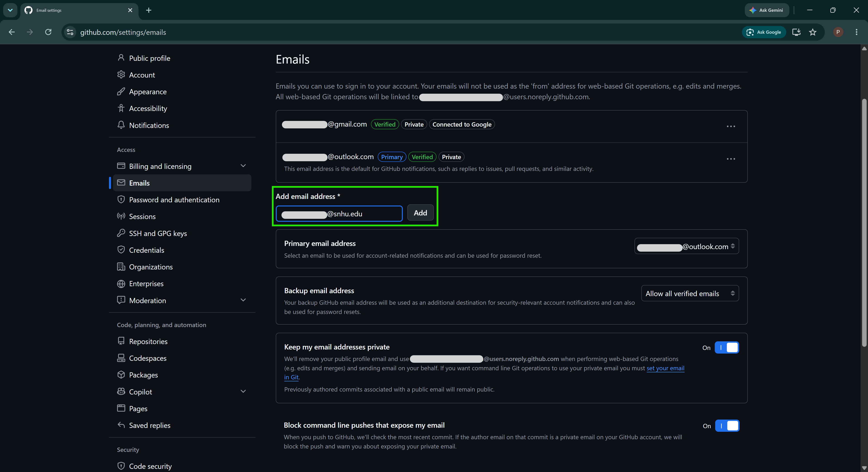Open the Chrome profile avatar P
This screenshot has width=868, height=472.
tap(838, 32)
